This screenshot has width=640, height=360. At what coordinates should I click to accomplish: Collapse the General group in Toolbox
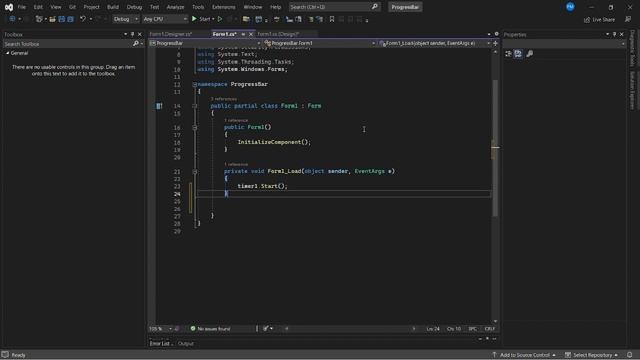coord(7,53)
